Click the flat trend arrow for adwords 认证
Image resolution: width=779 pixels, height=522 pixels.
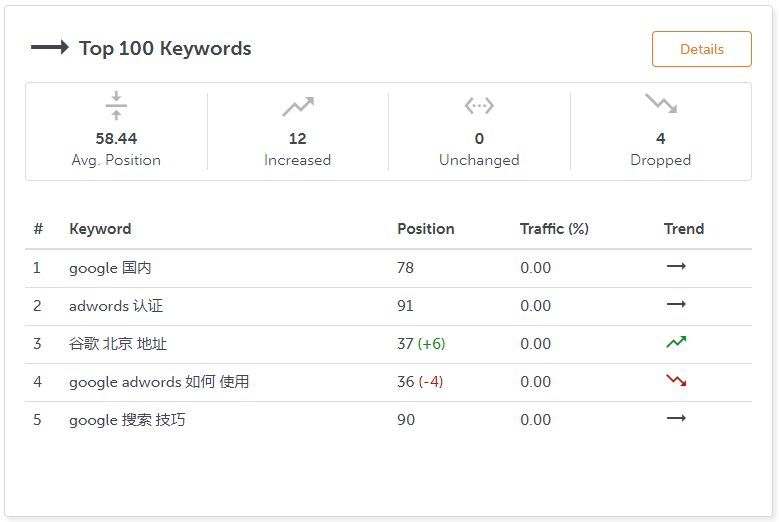click(676, 304)
